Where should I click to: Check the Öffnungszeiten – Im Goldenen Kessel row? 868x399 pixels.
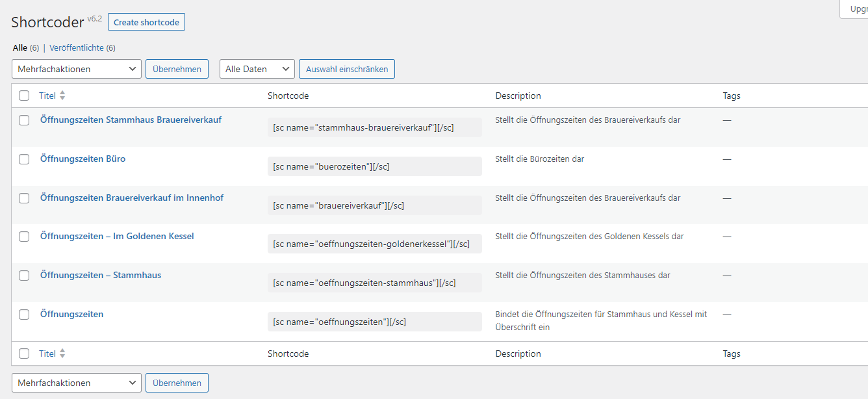pos(24,237)
